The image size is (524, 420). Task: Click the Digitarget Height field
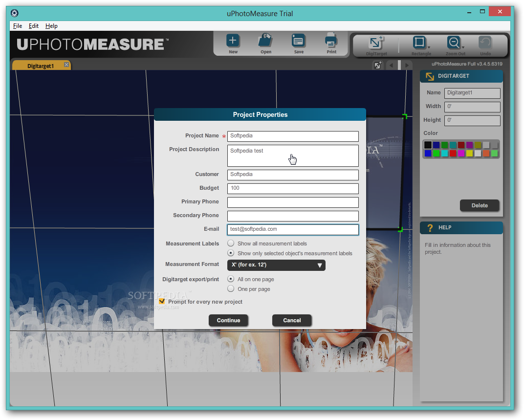pos(472,120)
